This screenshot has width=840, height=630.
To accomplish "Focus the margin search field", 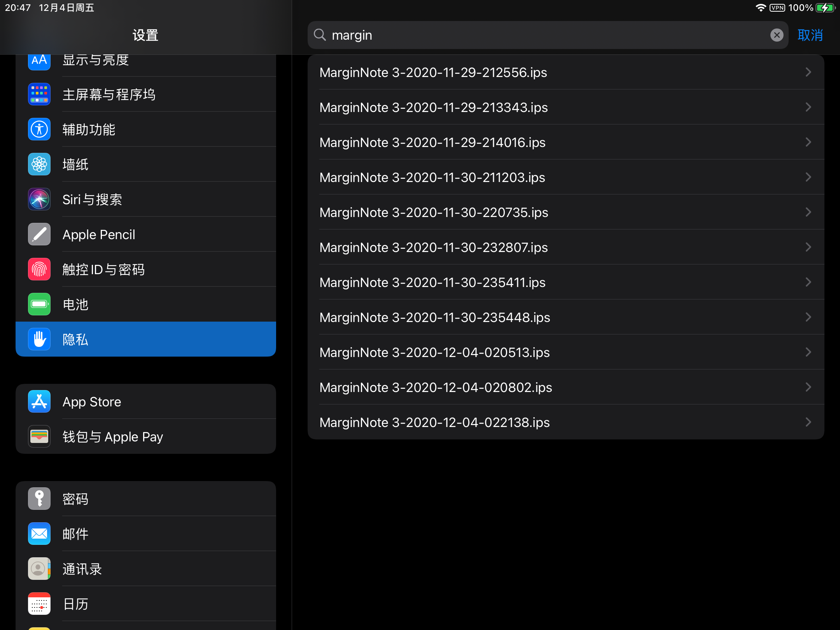I will [548, 35].
